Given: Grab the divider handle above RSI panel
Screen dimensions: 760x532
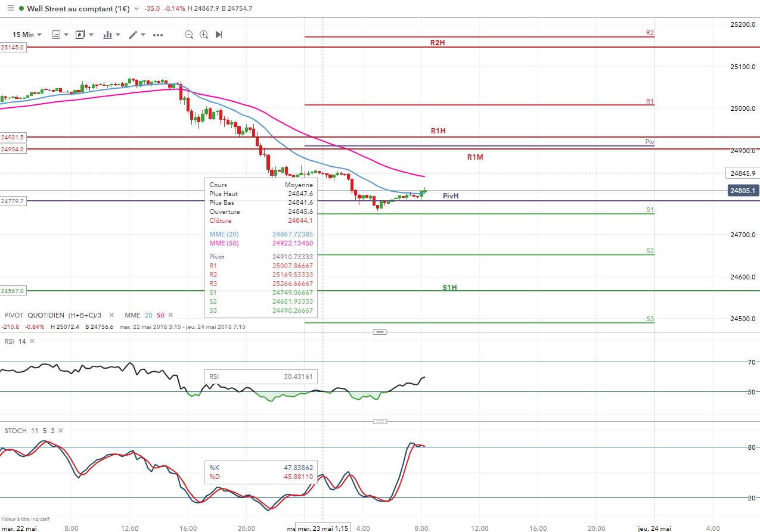Looking at the screenshot, I should [380, 332].
